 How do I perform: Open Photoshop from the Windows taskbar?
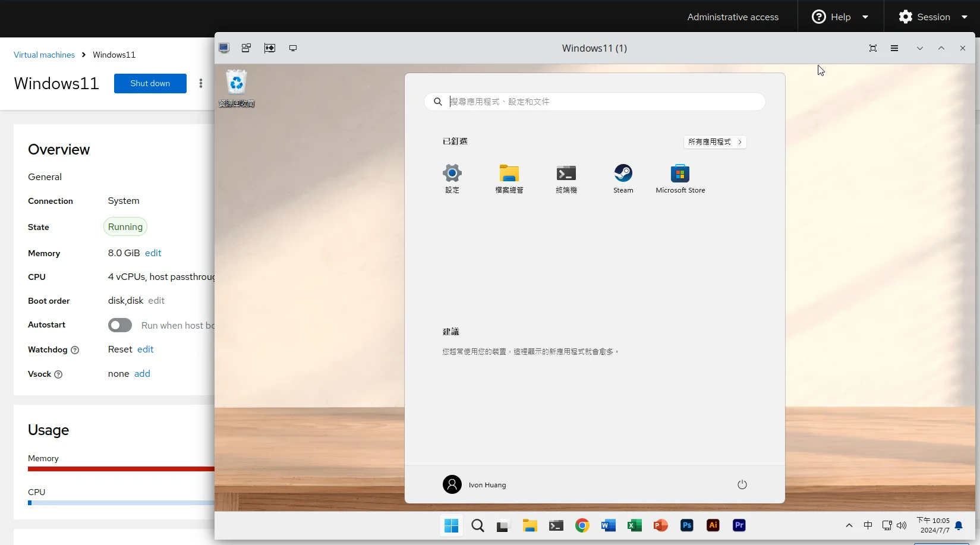(x=686, y=525)
